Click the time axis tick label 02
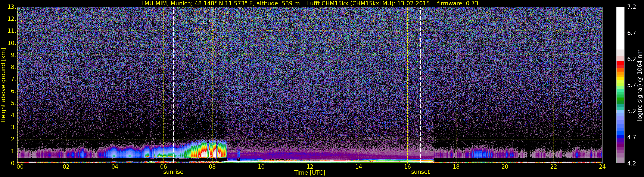 tap(66, 167)
